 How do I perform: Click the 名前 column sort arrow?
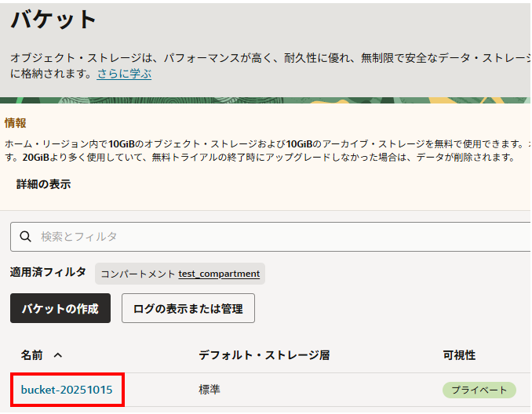pos(58,355)
